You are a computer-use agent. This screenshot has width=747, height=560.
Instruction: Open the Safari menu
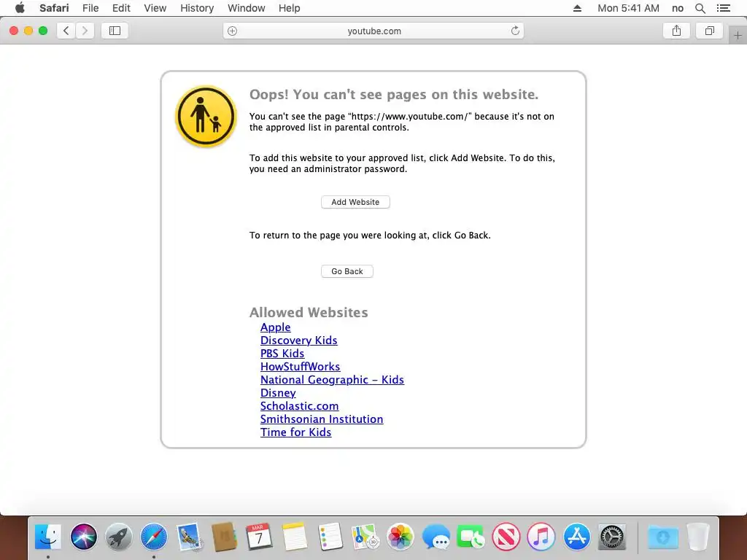[54, 8]
